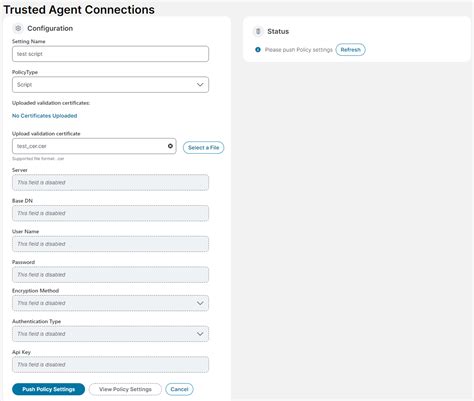Viewport: 474px width, 401px height.
Task: Refresh the policy status
Action: (350, 50)
